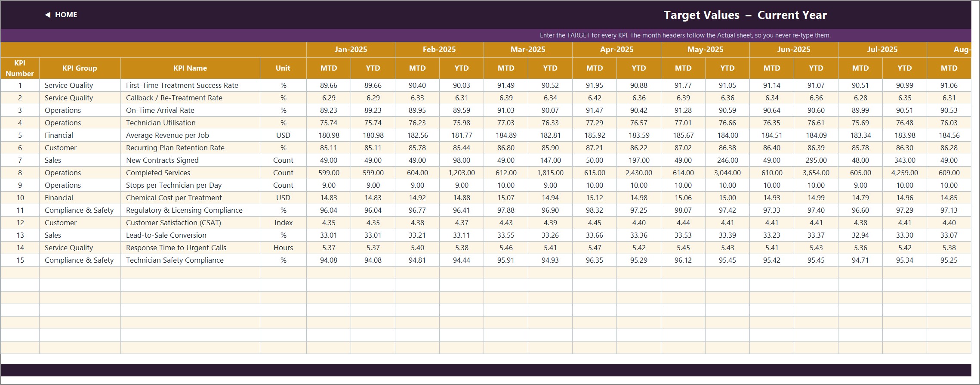The height and width of the screenshot is (385, 980).
Task: Select the Jul-2025 month header
Action: point(882,50)
